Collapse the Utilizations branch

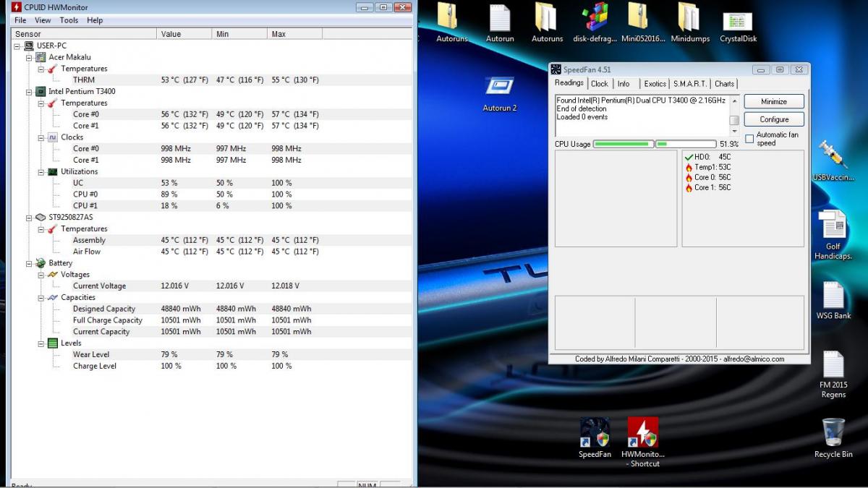tap(42, 171)
